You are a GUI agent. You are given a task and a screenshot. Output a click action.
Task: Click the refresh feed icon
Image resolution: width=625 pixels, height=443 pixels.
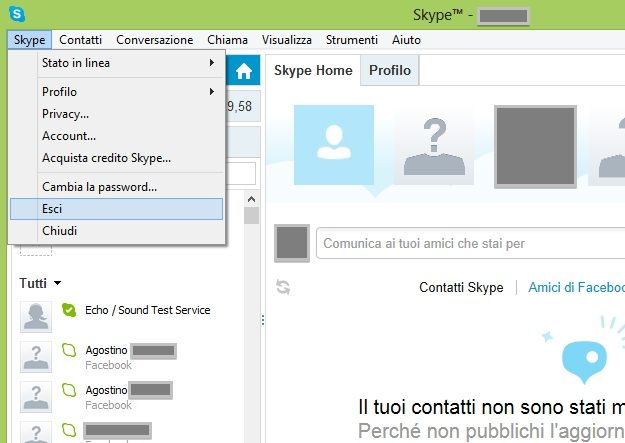[x=283, y=287]
